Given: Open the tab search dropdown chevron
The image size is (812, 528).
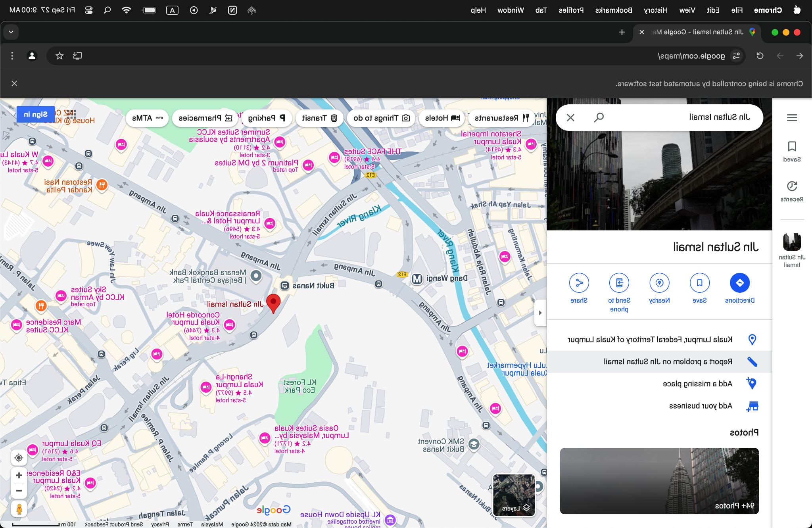Looking at the screenshot, I should coord(11,32).
